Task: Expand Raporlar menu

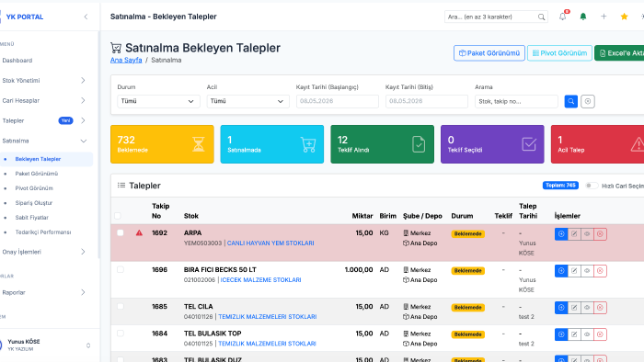Action: point(44,292)
